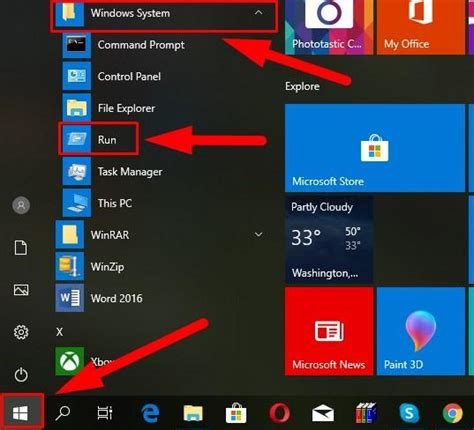Open the Command Prompt icon
This screenshot has height=430, width=474.
point(76,45)
